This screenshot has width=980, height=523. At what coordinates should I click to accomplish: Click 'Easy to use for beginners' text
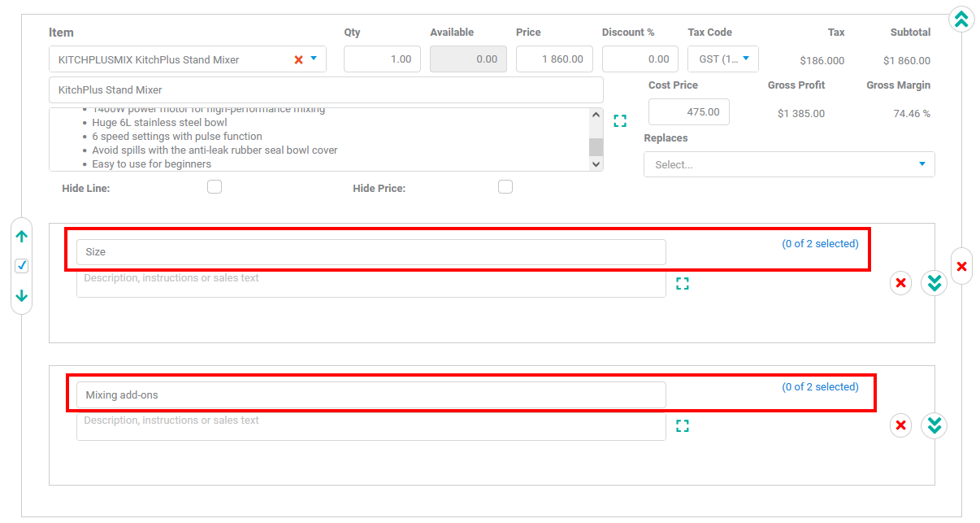[152, 164]
